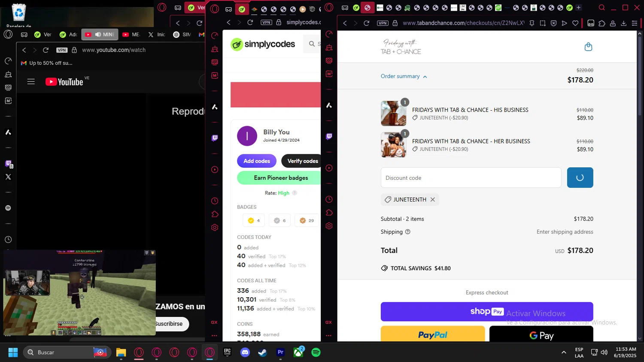Viewport: 644px width, 362px height.
Task: Open Opera extensions cube icon in checkout toolbar
Action: pos(602,23)
